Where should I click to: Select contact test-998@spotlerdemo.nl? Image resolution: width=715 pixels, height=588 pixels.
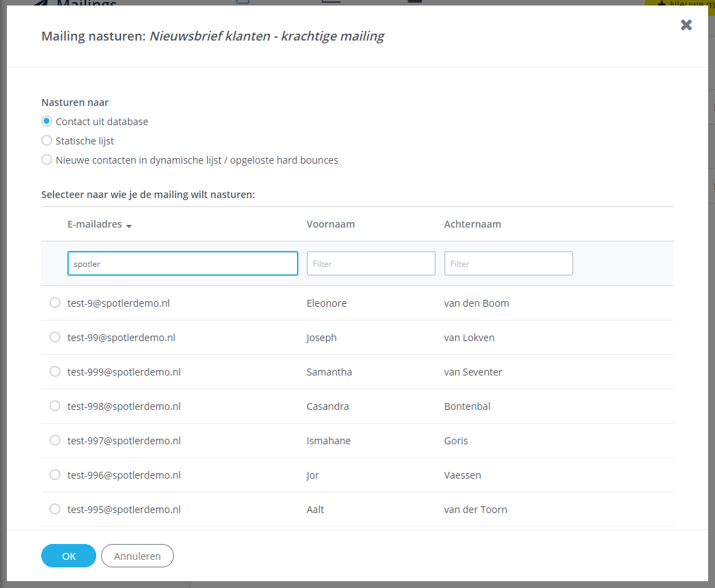tap(55, 405)
